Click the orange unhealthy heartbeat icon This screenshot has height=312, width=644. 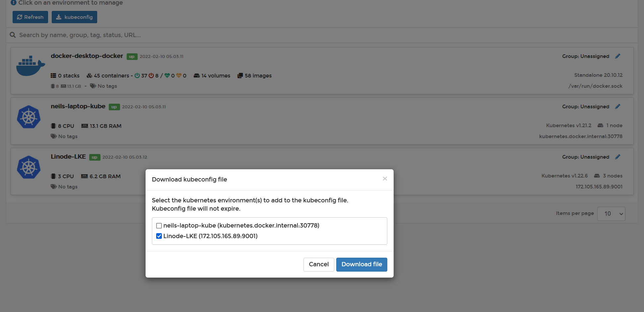coord(179,76)
